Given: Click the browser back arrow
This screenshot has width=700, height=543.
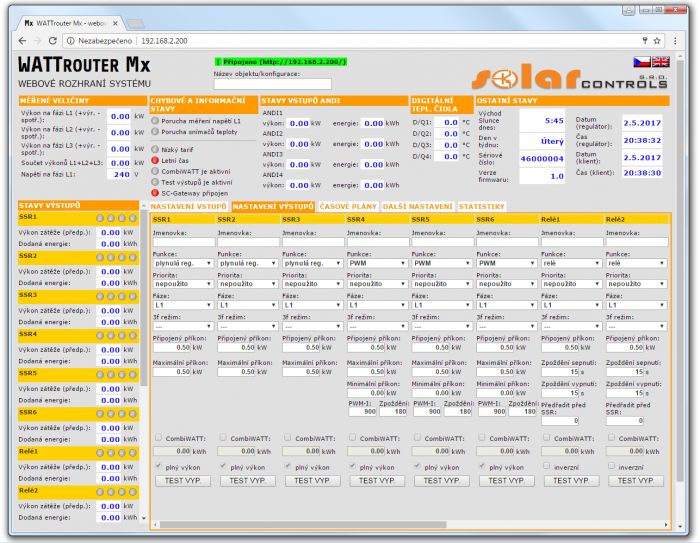Looking at the screenshot, I should [x=13, y=41].
